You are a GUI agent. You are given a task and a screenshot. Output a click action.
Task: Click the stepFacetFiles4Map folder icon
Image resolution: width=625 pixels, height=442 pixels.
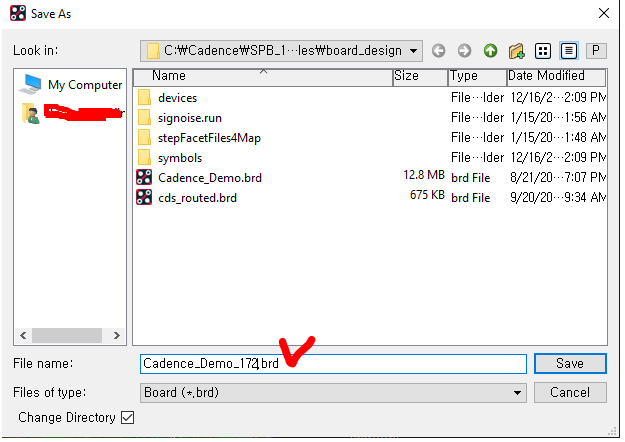(x=144, y=137)
